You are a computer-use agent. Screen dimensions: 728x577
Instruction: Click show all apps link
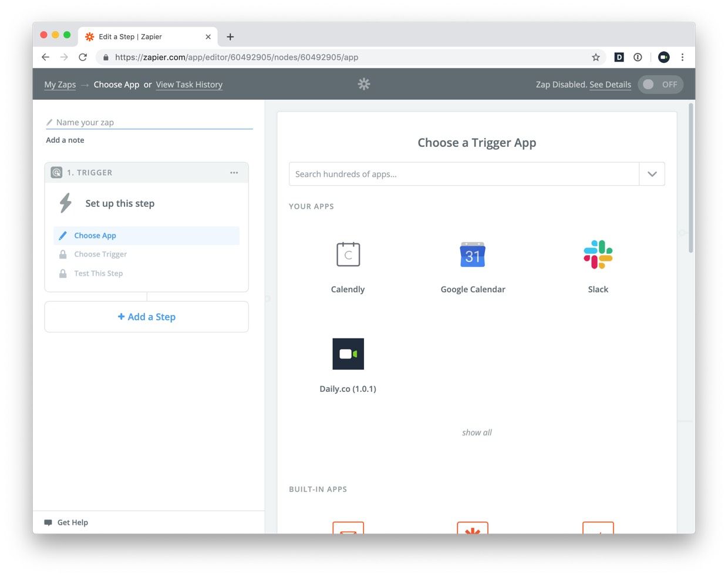pyautogui.click(x=477, y=432)
